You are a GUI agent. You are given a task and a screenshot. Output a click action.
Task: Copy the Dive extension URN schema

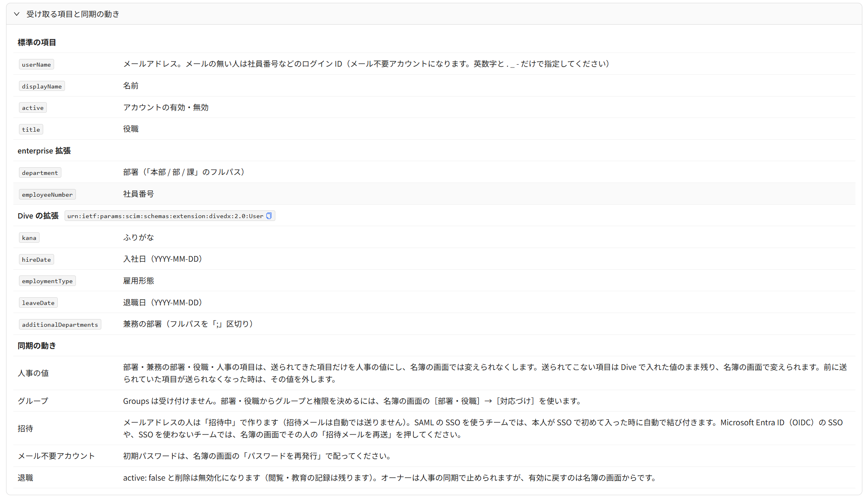269,216
